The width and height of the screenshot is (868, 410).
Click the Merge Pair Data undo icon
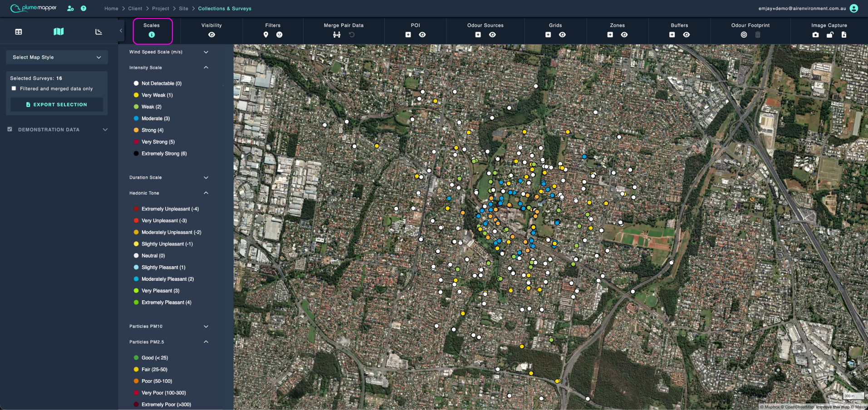click(x=352, y=35)
